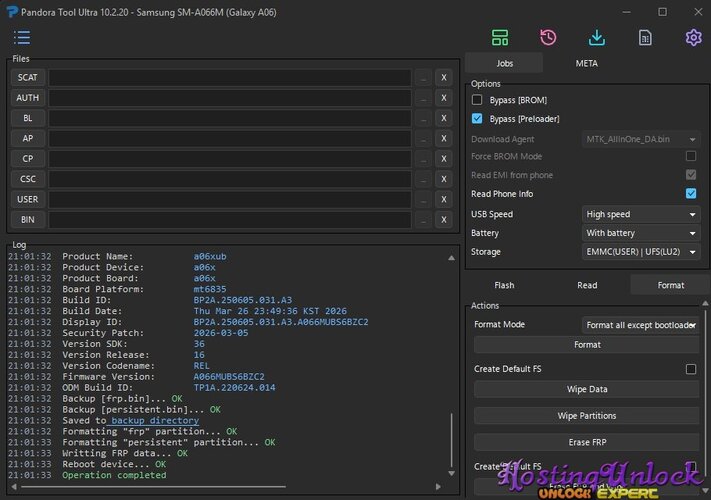The image size is (711, 500).
Task: Click the log horizontal scrollbar
Action: [153, 487]
